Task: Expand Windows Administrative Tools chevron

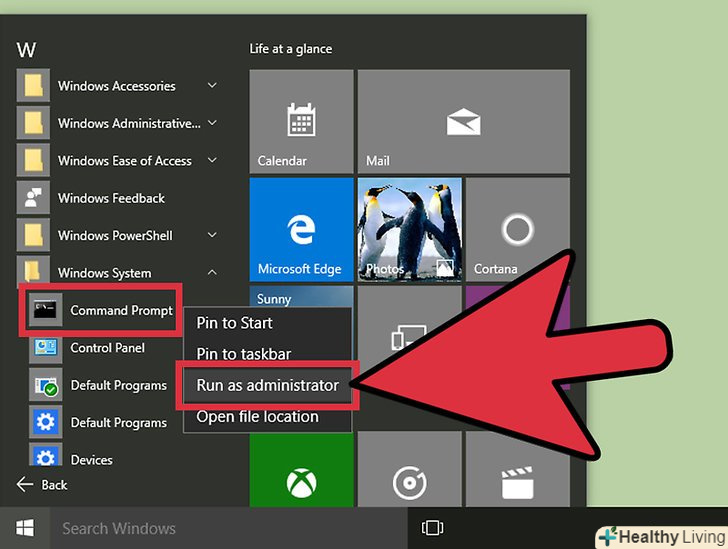Action: tap(212, 123)
